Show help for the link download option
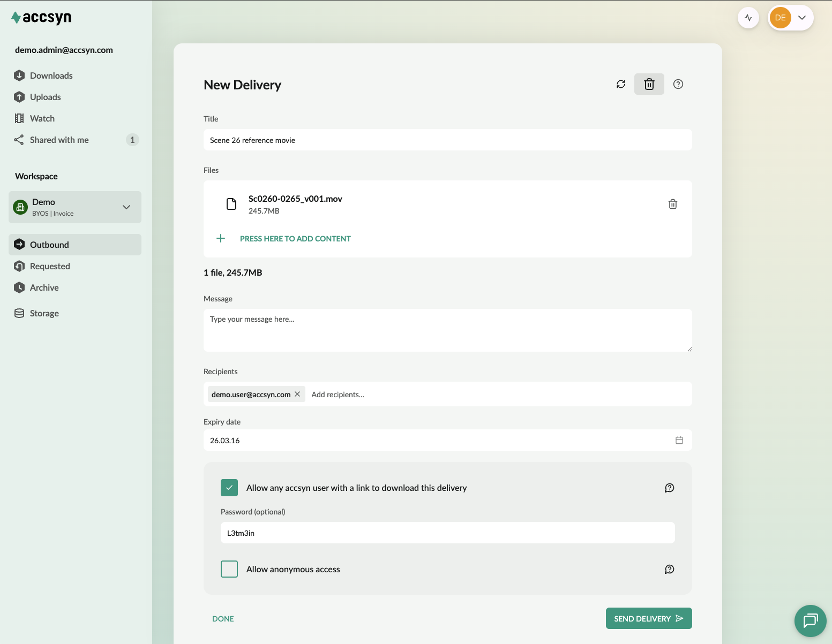The width and height of the screenshot is (832, 644). [670, 488]
